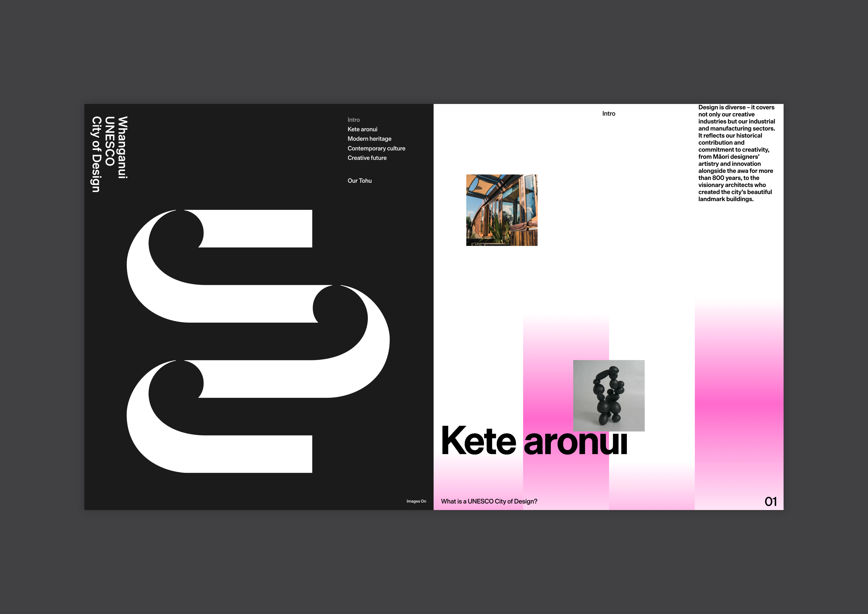Screen dimensions: 868x614
Task: Click the Design is diverse paragraph
Action: [736, 153]
